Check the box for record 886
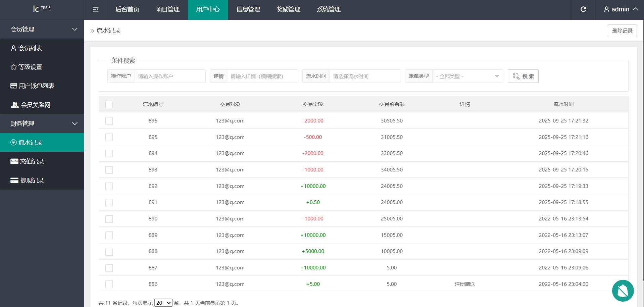 click(109, 285)
